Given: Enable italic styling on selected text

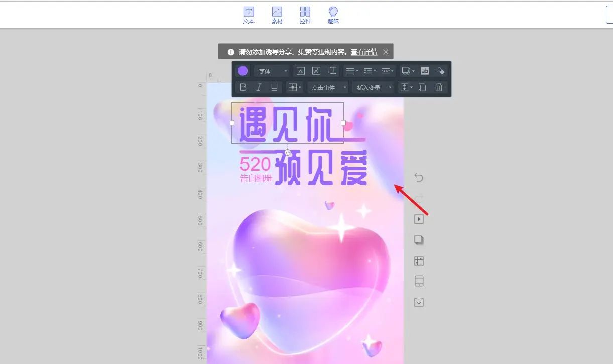Looking at the screenshot, I should (258, 87).
